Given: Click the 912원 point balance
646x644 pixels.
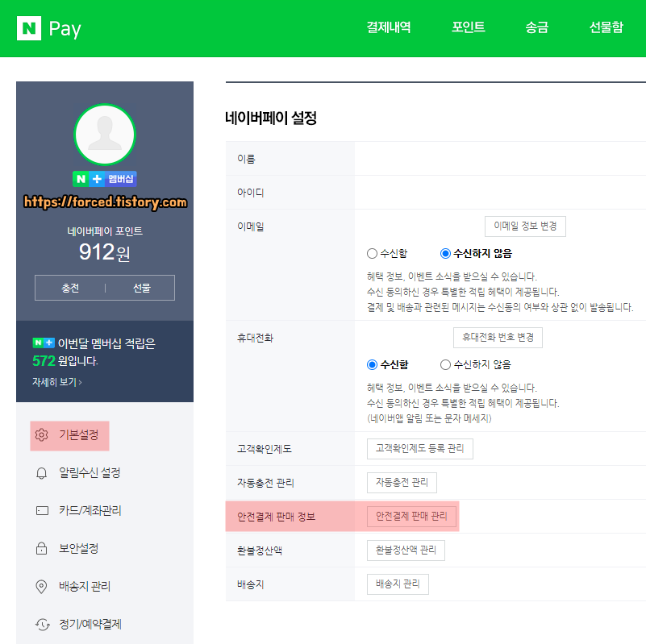Looking at the screenshot, I should click(105, 252).
